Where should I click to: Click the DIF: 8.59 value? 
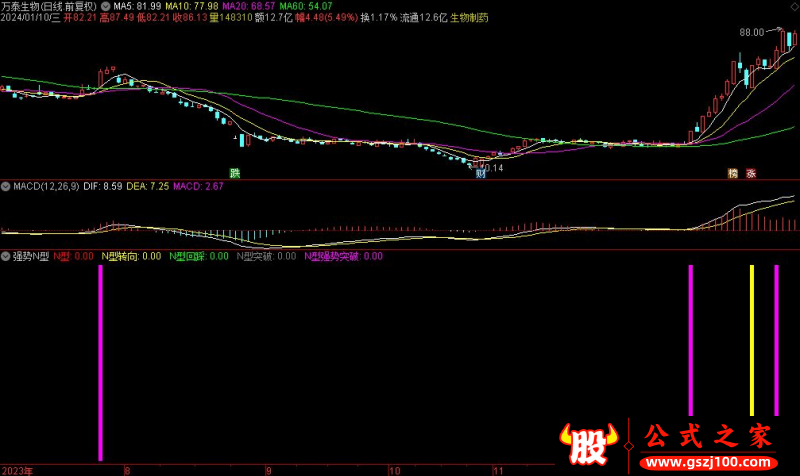click(x=103, y=187)
